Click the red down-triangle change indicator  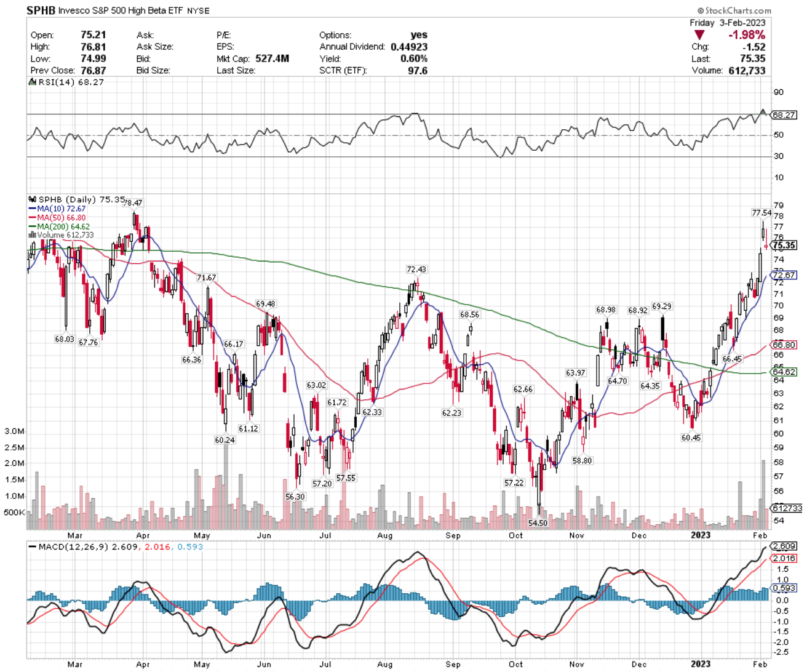click(699, 35)
